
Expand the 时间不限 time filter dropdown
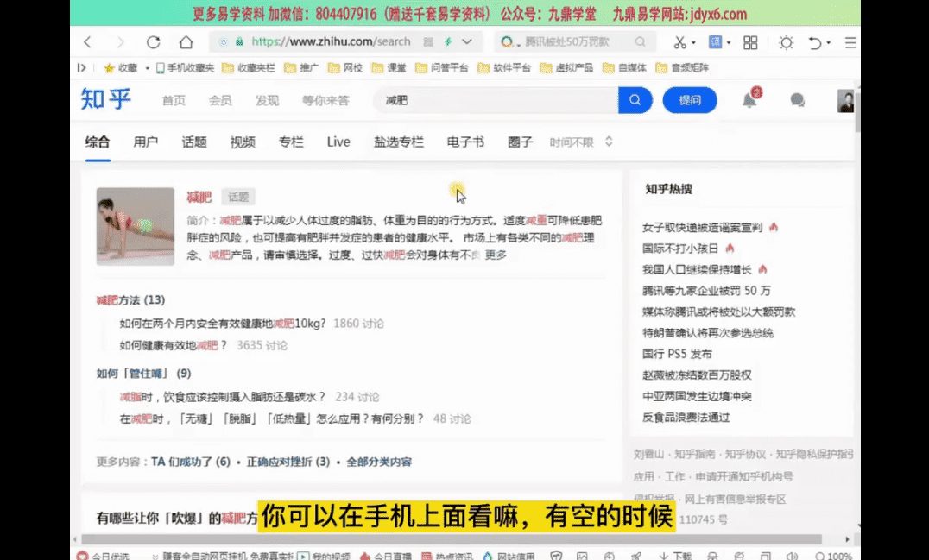point(581,142)
